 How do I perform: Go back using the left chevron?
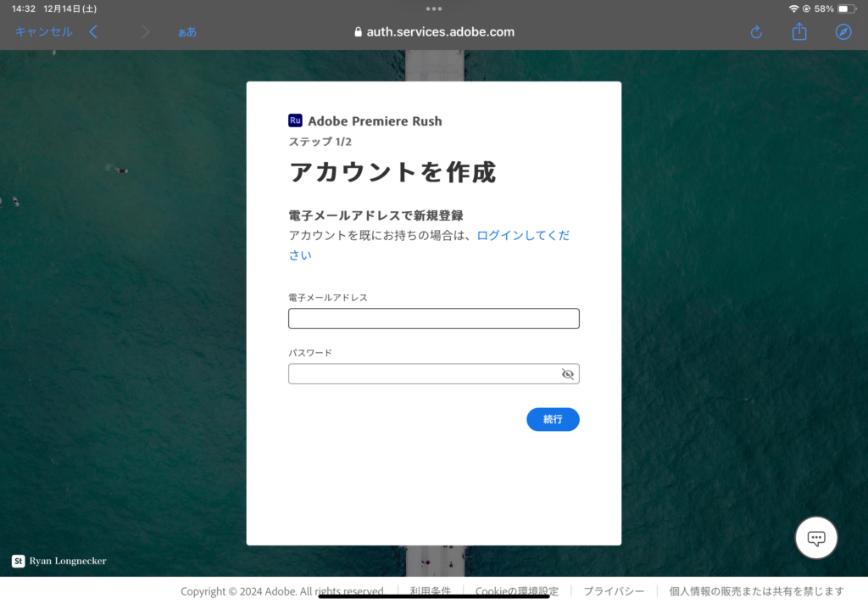pyautogui.click(x=93, y=32)
